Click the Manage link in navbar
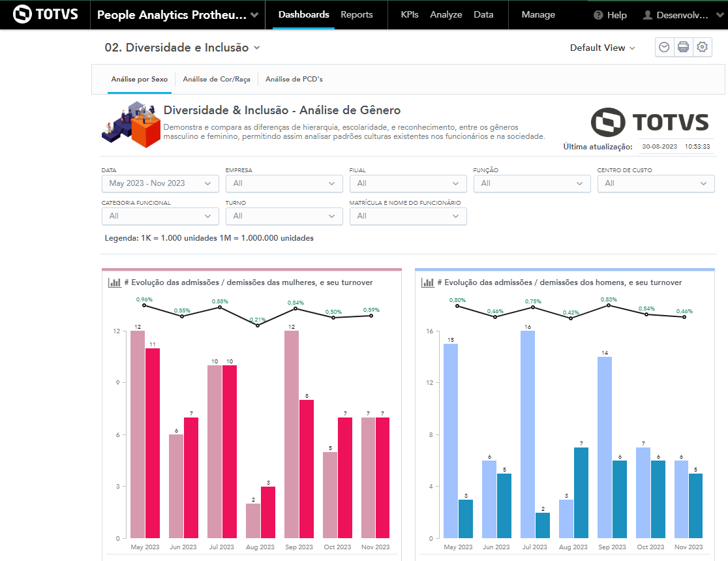 click(538, 14)
